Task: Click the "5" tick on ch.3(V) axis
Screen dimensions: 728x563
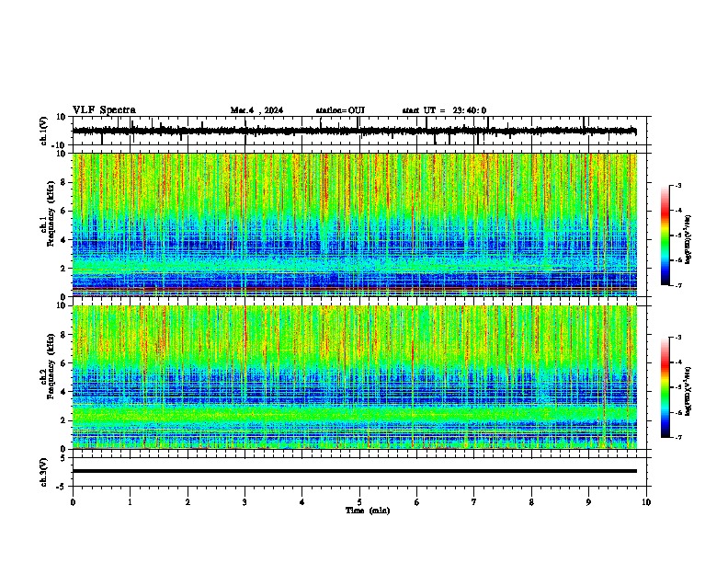Action: [64, 458]
